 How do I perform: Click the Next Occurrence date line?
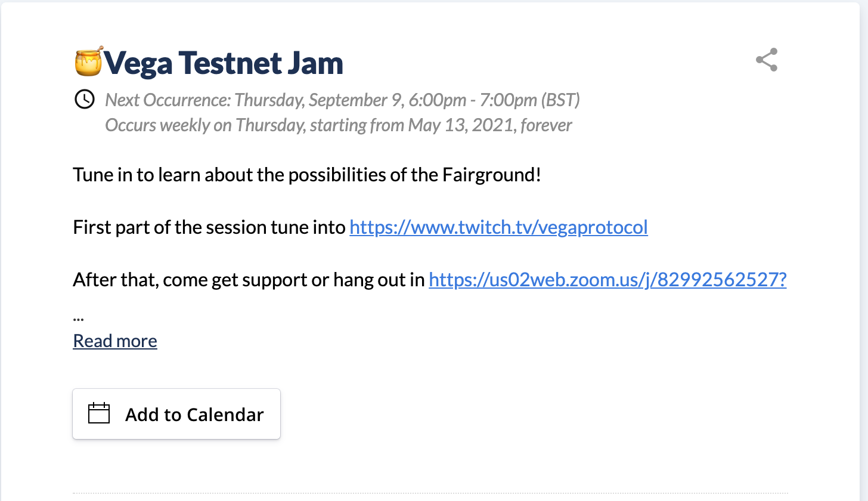coord(343,100)
